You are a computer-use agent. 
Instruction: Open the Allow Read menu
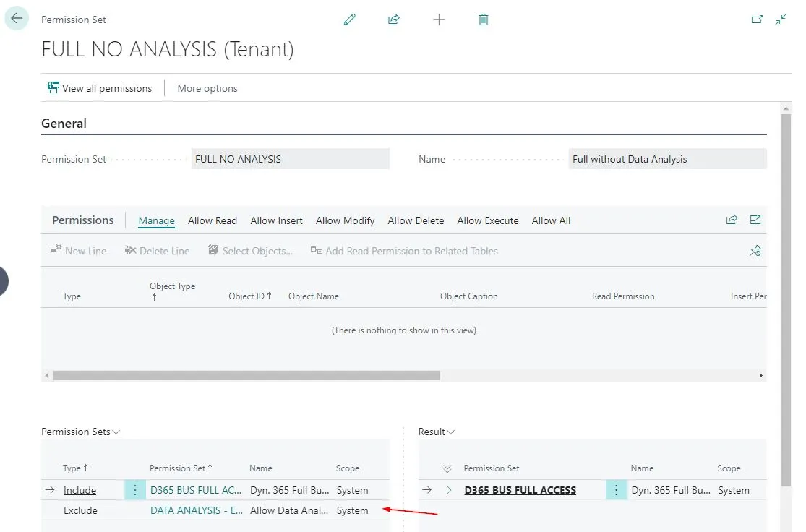(213, 220)
